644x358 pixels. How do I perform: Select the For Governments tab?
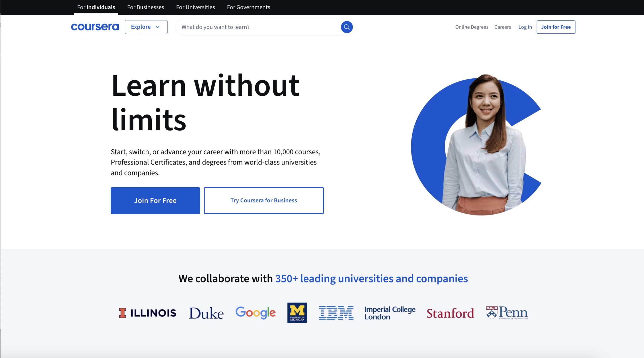coord(249,7)
